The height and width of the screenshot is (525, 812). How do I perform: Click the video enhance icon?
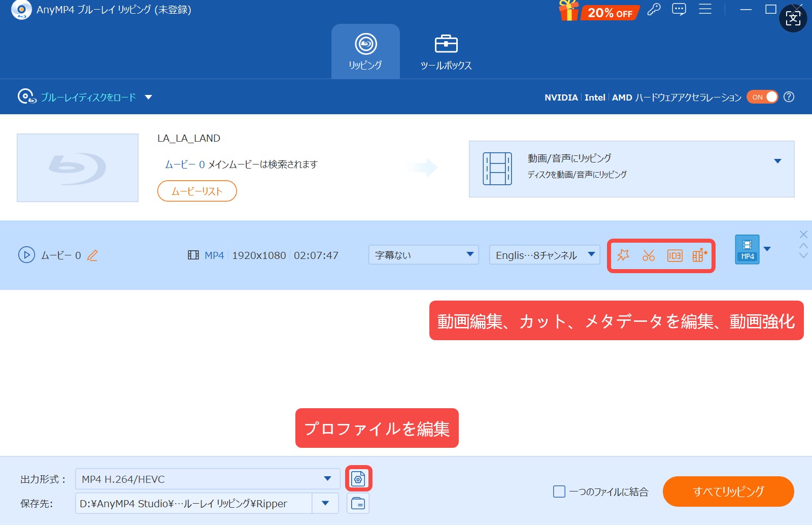[x=700, y=255]
